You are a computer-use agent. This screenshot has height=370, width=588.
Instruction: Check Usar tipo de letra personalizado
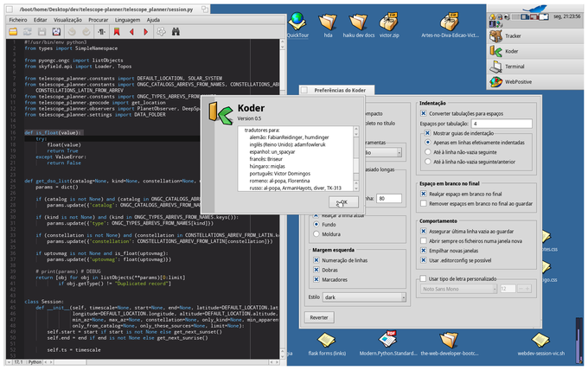click(424, 279)
